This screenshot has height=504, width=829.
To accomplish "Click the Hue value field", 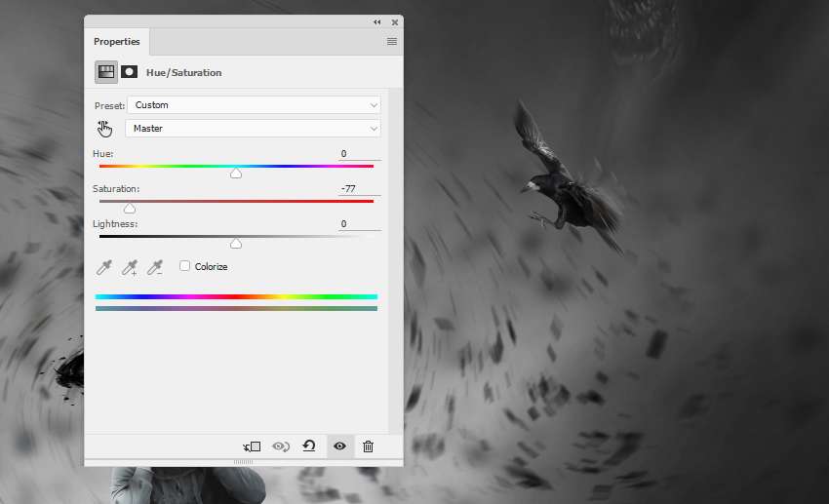I will click(359, 154).
